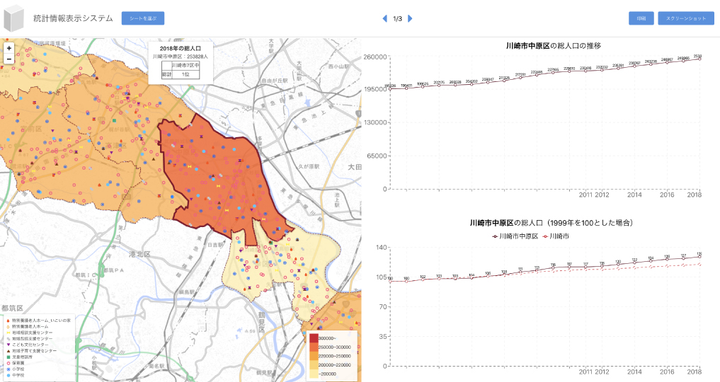Click the green square legend marker

pos(9,357)
